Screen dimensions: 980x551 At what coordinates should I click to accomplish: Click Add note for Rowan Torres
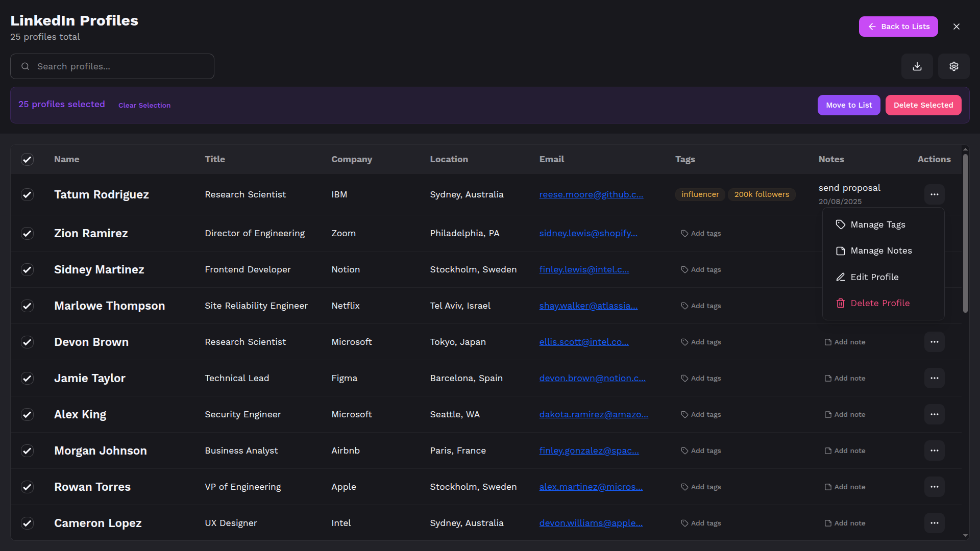(x=845, y=487)
